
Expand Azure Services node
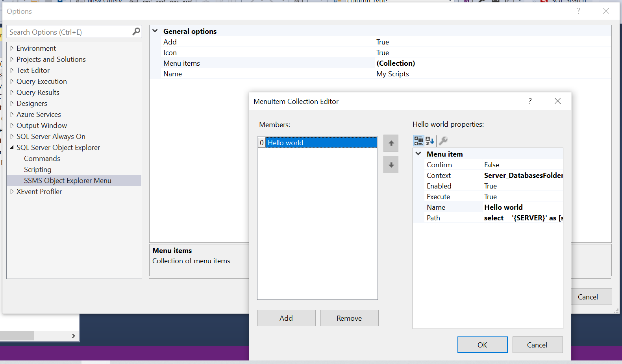point(12,114)
